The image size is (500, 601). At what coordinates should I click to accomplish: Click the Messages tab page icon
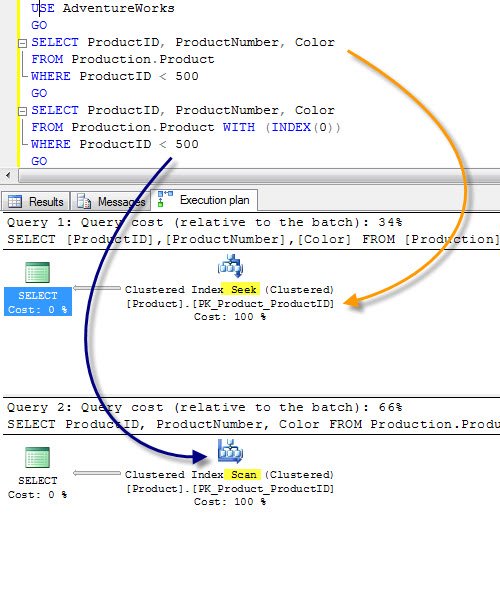click(x=84, y=201)
